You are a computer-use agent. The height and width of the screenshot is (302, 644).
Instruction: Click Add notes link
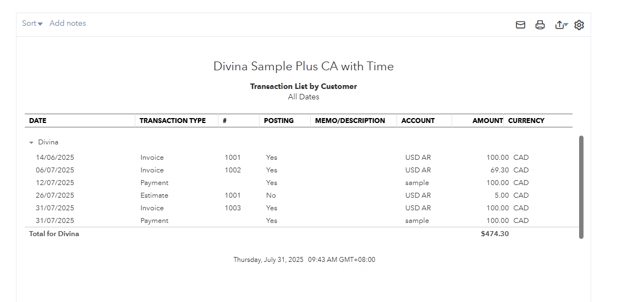[x=68, y=24]
